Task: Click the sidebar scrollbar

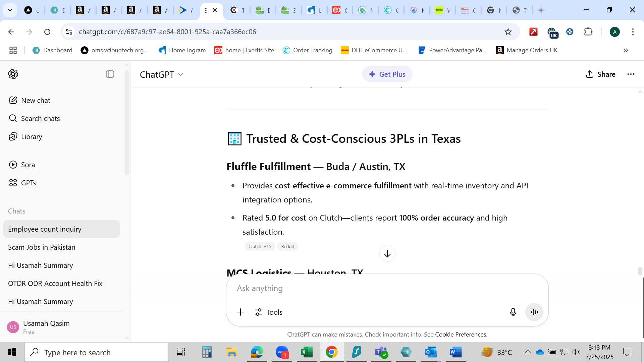Action: point(127,122)
